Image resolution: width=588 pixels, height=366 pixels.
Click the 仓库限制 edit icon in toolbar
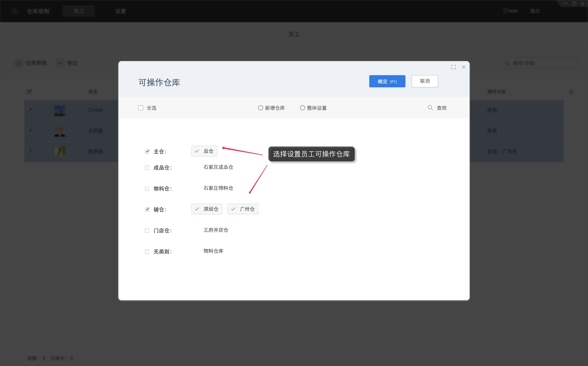19,63
